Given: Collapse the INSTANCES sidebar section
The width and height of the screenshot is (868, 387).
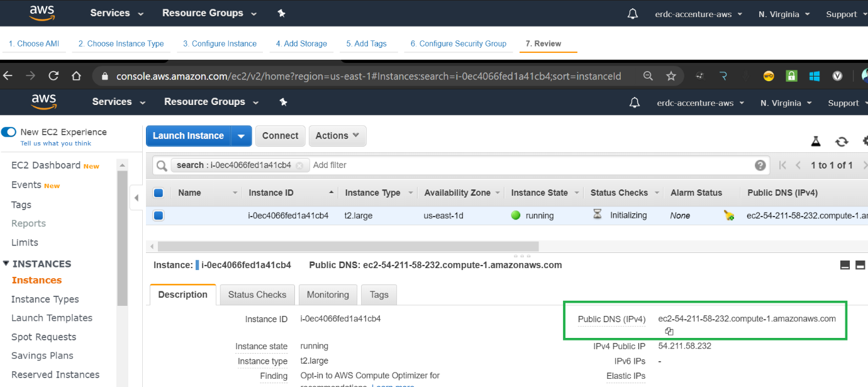Looking at the screenshot, I should (6, 264).
